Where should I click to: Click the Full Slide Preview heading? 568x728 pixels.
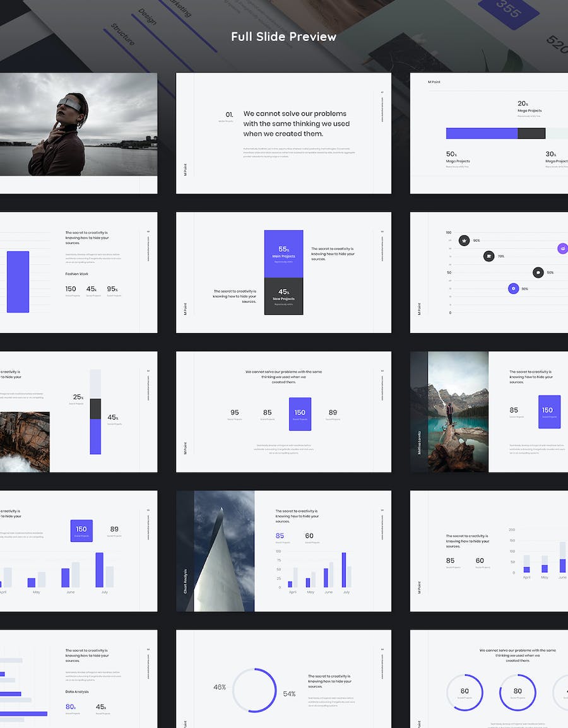(283, 37)
